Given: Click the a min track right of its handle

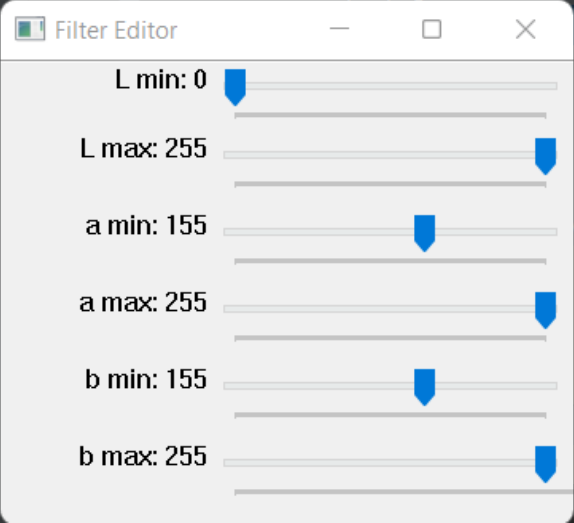Looking at the screenshot, I should tap(496, 232).
